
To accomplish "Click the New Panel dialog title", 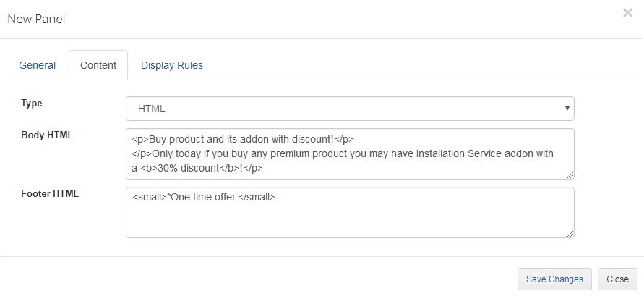I will click(36, 19).
